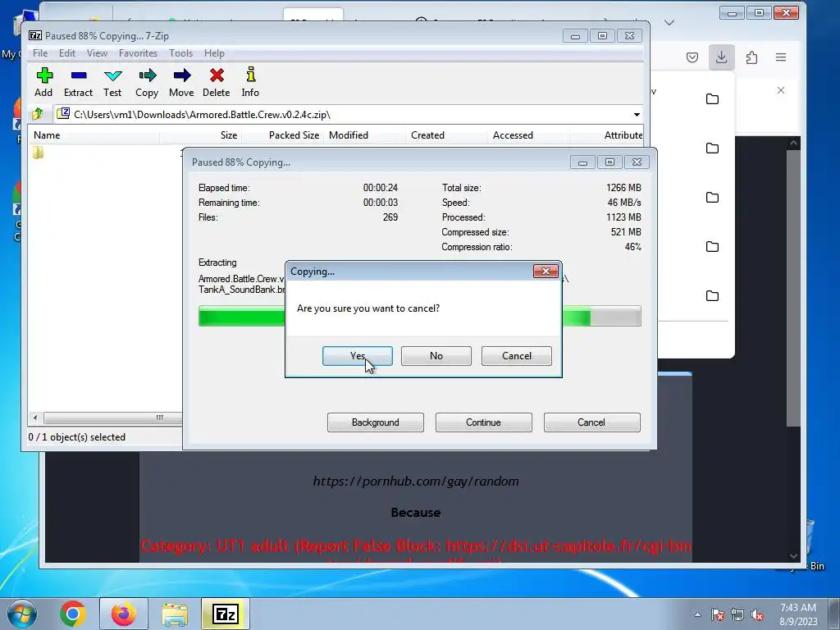Sort by the Created column
The image size is (840, 630).
click(x=447, y=135)
